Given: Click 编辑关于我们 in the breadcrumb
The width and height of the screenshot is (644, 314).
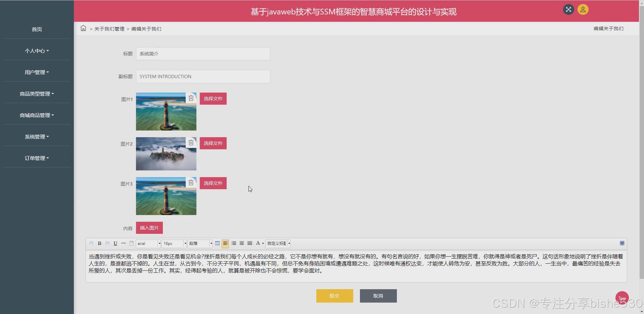Looking at the screenshot, I should click(x=146, y=29).
